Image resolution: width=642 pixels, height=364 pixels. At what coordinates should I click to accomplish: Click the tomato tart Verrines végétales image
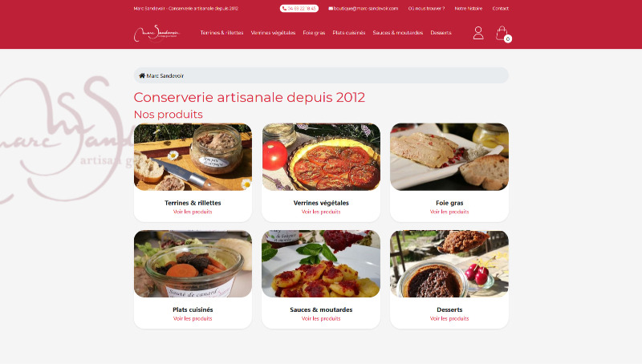(x=321, y=157)
